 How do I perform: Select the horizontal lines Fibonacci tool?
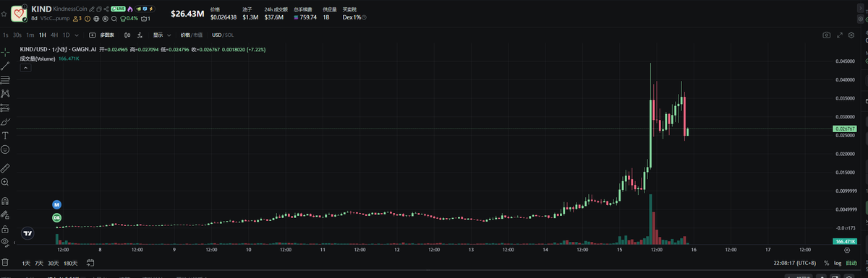tap(5, 79)
